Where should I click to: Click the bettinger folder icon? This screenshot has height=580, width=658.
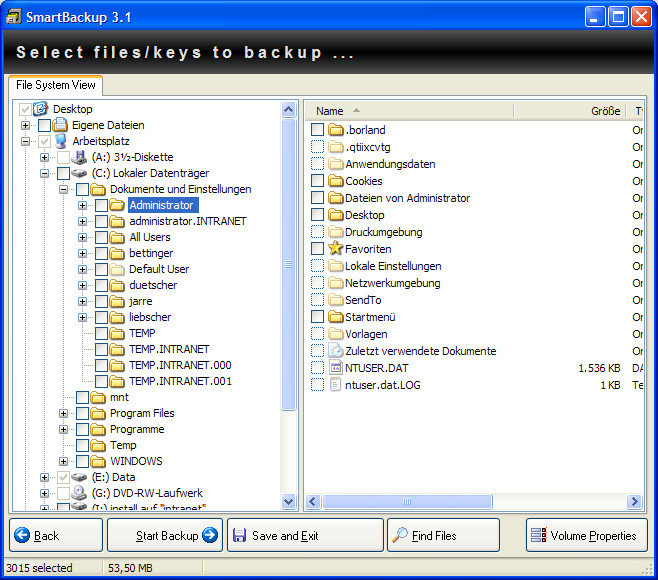point(117,253)
